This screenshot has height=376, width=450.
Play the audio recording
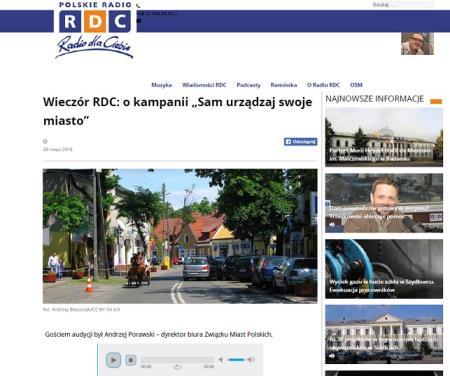(x=113, y=360)
